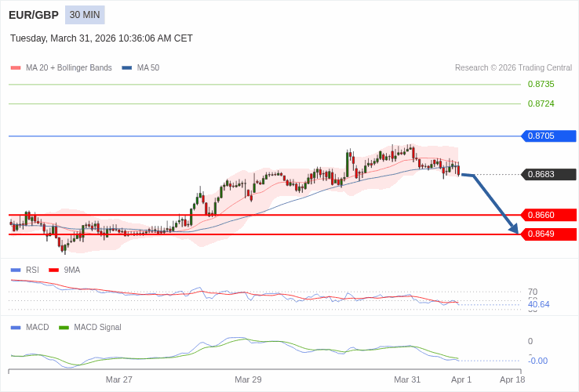Click the MA 20 + Bollinger Bands legend swatch
Image resolution: width=579 pixels, height=392 pixels.
coord(16,68)
